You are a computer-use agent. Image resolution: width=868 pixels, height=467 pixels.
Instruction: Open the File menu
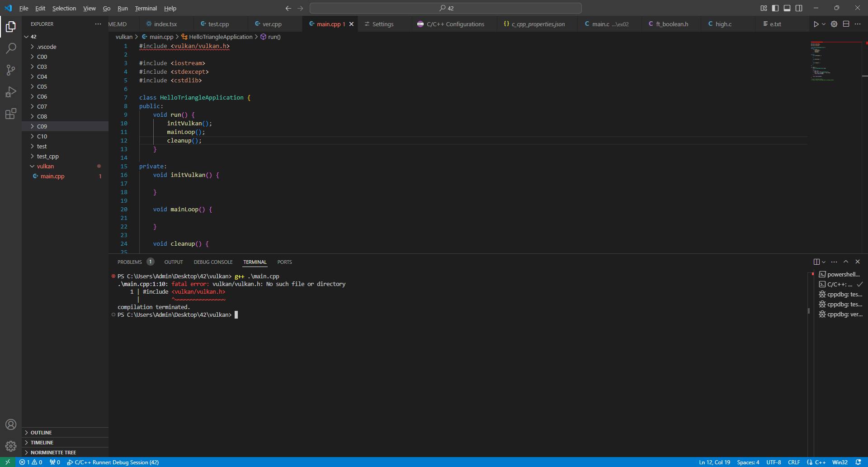tap(24, 8)
